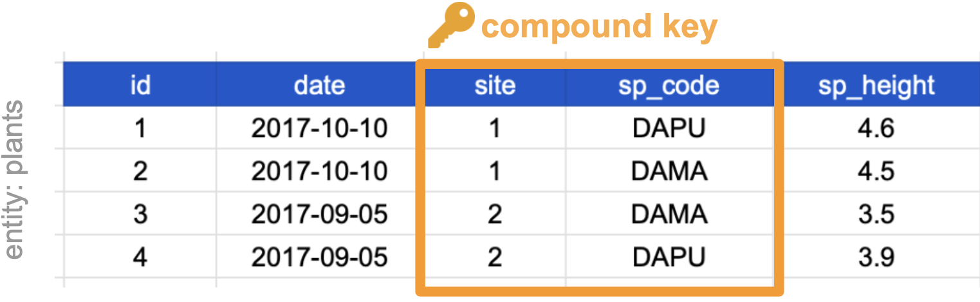Select the sp_code column header
This screenshot has width=980, height=302.
[669, 85]
